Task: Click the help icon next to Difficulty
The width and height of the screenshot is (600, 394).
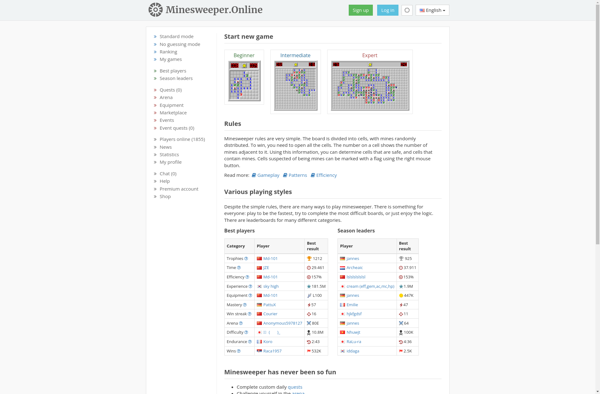Action: [246, 332]
